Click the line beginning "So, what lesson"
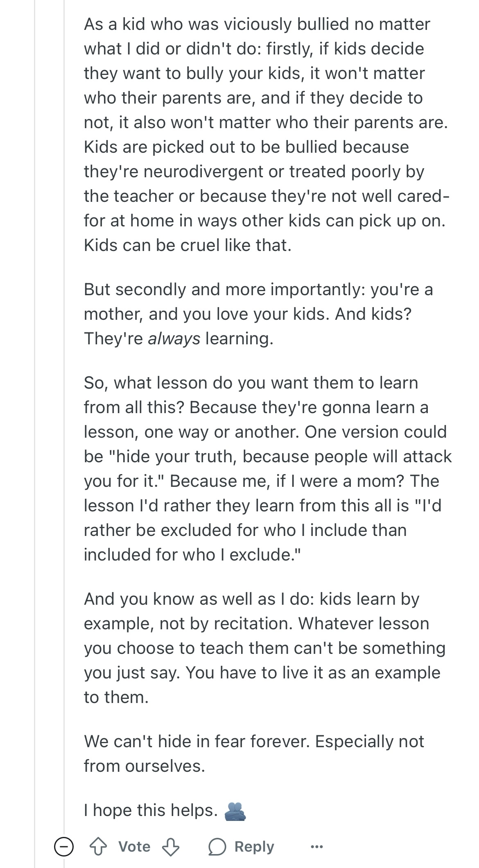 pyautogui.click(x=251, y=383)
